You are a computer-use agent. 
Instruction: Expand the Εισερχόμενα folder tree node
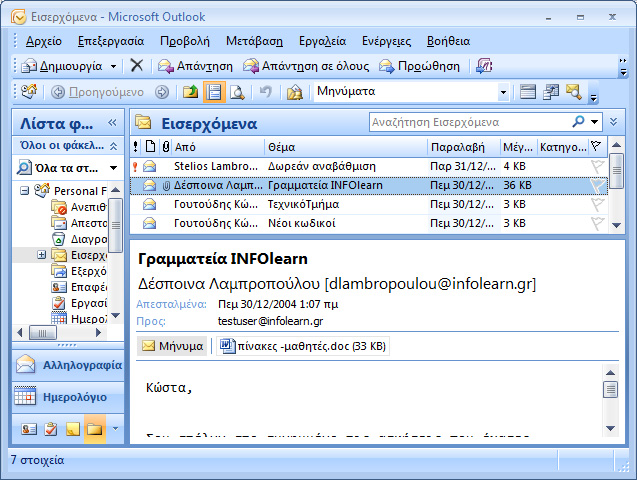pos(41,255)
